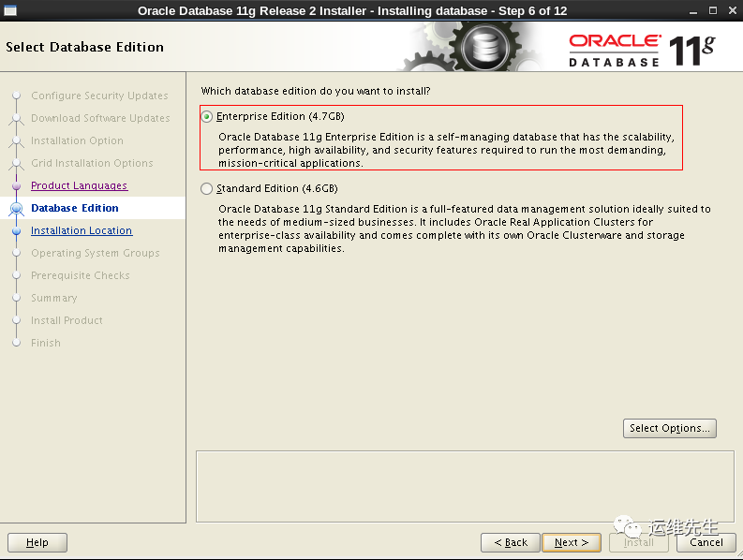Select Database Edition step in sidebar
Viewport: 743px width, 560px height.
tap(75, 208)
